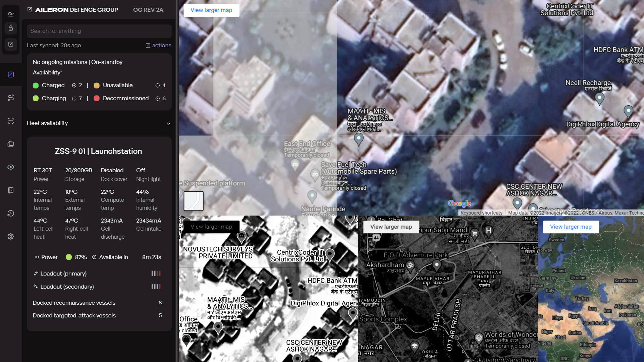Focus the Search for anything field

pos(99,31)
